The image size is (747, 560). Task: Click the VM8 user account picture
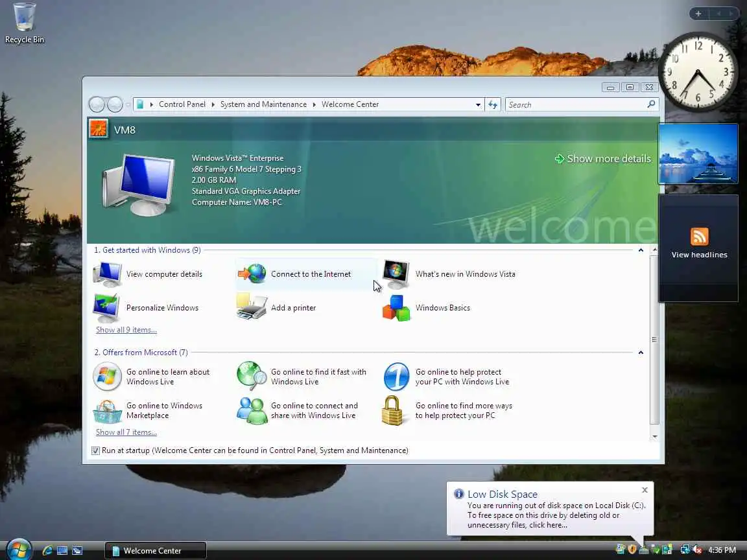tap(99, 129)
